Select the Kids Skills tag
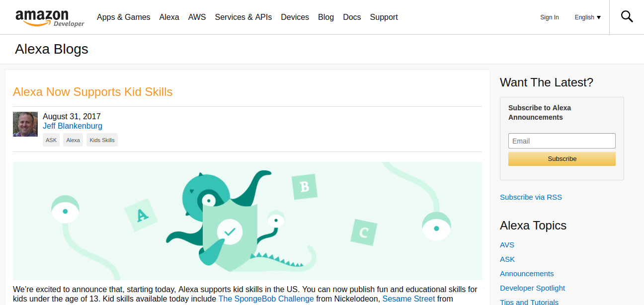Screen dimensions: 644x305 click(102, 140)
